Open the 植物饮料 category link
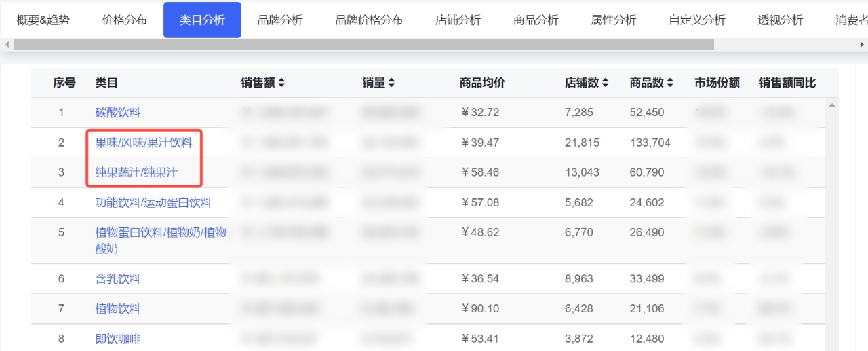 click(x=118, y=308)
